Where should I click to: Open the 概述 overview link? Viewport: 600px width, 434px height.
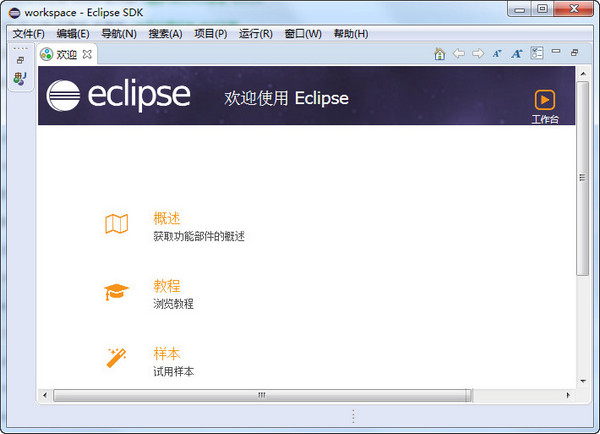[x=167, y=218]
